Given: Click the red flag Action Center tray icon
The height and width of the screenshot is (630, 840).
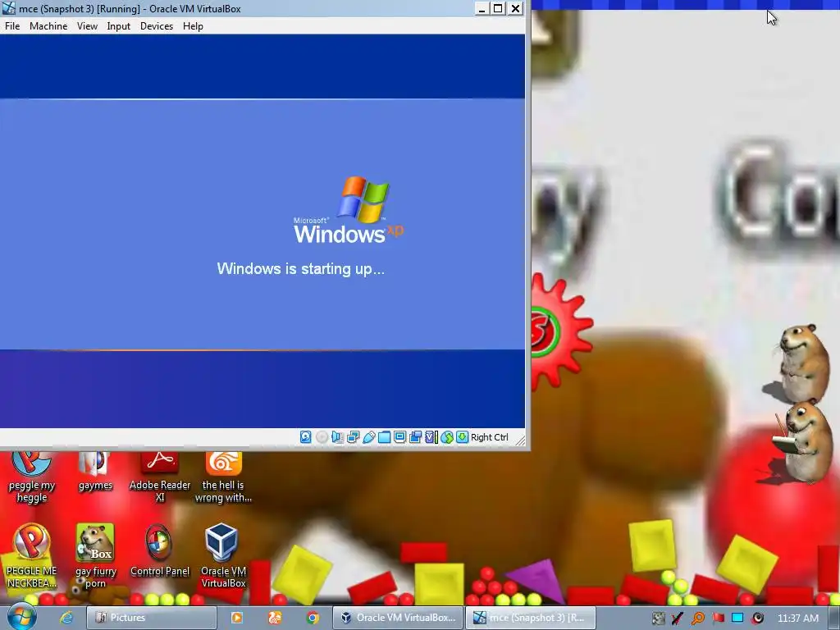Looking at the screenshot, I should coord(718,619).
